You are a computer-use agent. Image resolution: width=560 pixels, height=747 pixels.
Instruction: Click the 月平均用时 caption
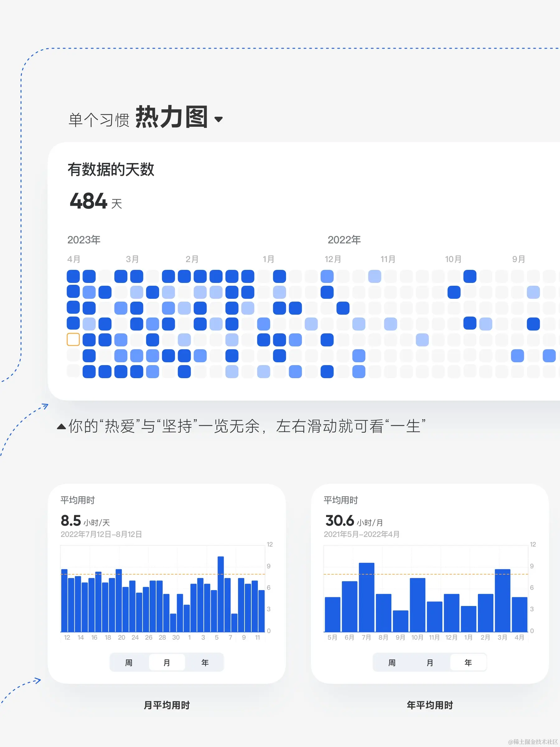click(167, 705)
